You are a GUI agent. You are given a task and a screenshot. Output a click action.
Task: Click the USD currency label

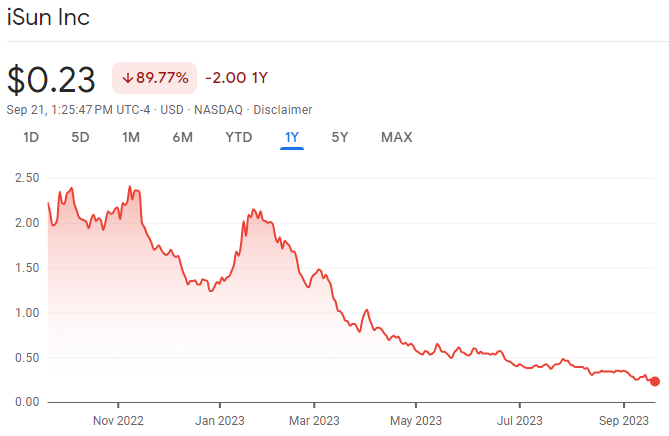(x=172, y=110)
